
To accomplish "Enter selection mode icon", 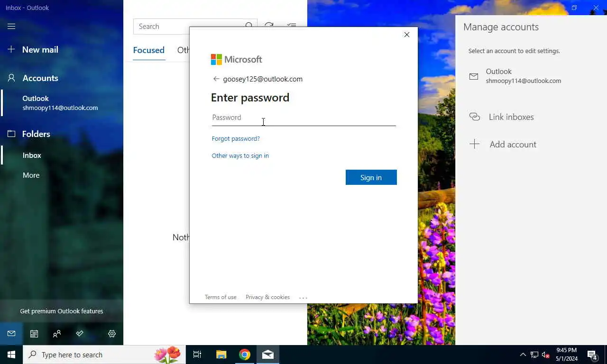I will pos(292,26).
